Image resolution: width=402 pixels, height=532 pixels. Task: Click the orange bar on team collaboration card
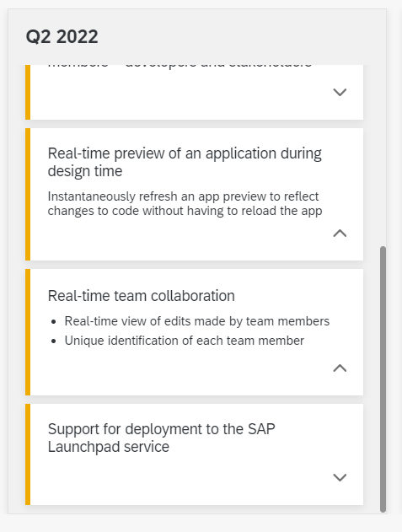[x=28, y=332]
